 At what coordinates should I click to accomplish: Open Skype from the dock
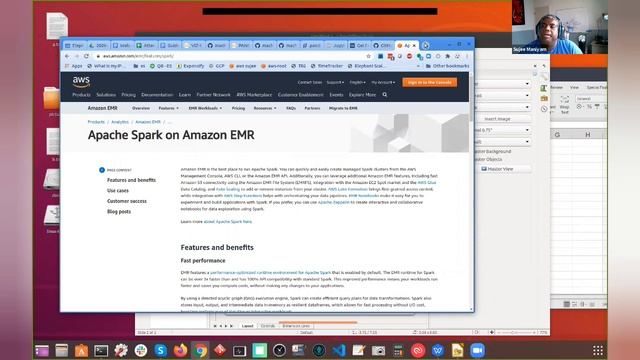click(161, 350)
